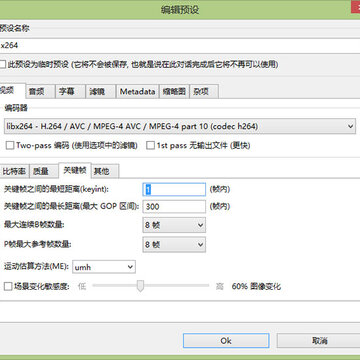Select the 杂项 tab
The height and width of the screenshot is (360, 360).
(204, 91)
